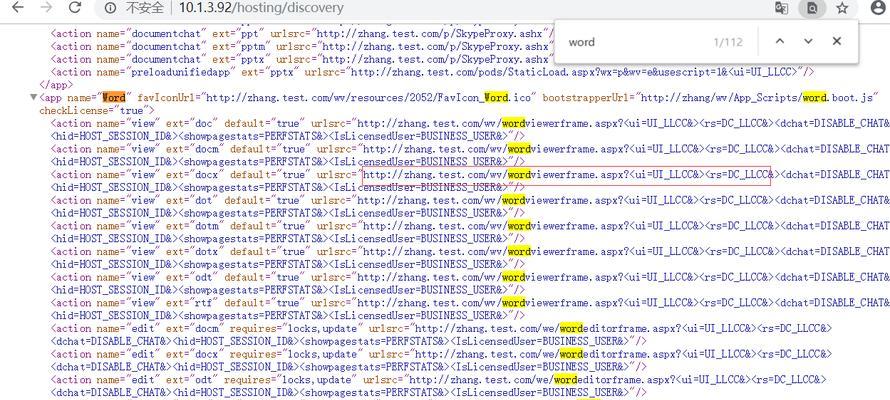The height and width of the screenshot is (400, 890).
Task: Click the view action with ext="dot"
Action: click(470, 206)
